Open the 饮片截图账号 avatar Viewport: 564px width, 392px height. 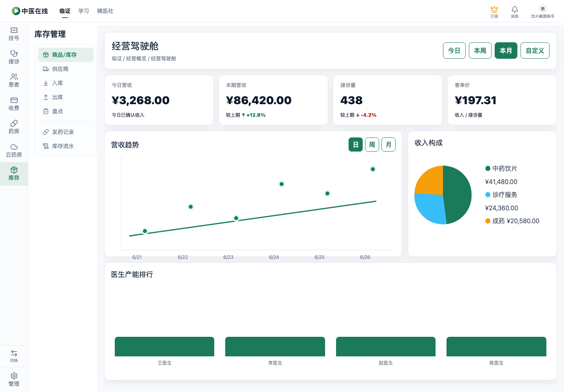pyautogui.click(x=543, y=9)
